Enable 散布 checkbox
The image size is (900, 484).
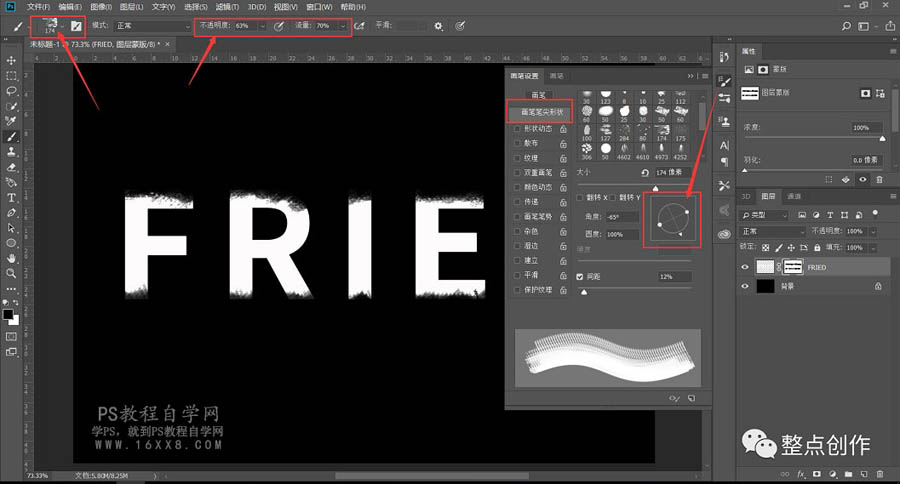(x=517, y=143)
